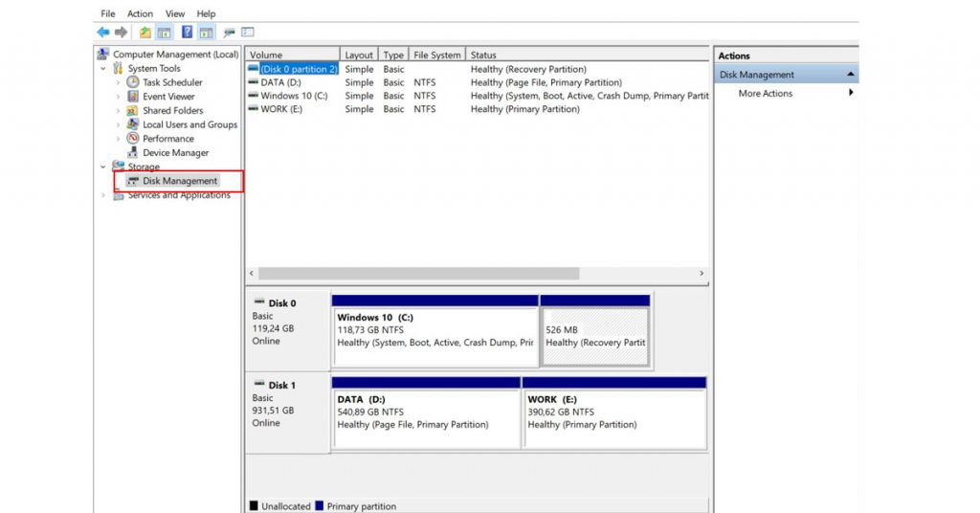Sort by the Type column header
This screenshot has width=980, height=513.
coord(393,55)
